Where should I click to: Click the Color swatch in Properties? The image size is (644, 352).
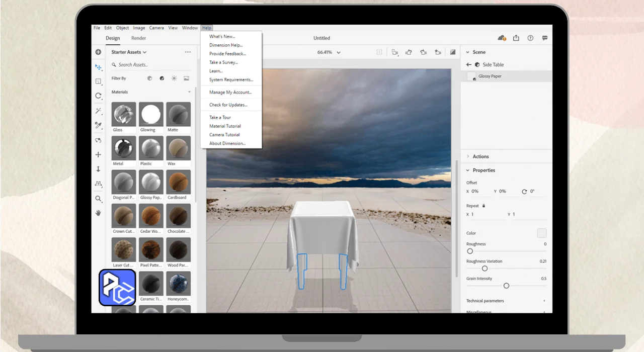tap(541, 233)
